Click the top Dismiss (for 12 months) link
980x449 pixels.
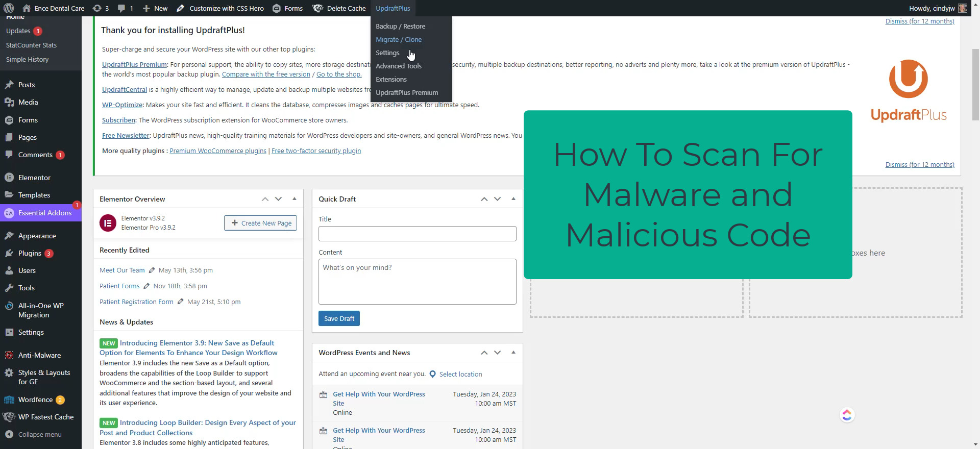pyautogui.click(x=920, y=21)
